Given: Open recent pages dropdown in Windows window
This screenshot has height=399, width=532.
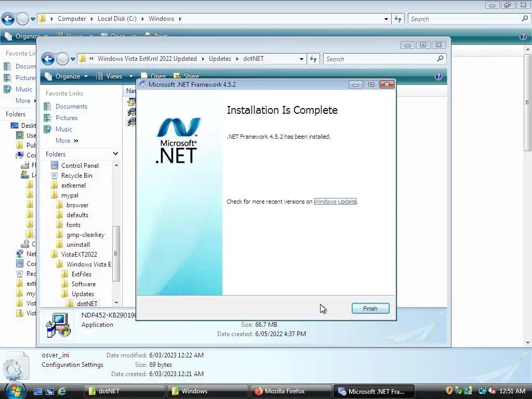Looking at the screenshot, I should (x=33, y=19).
